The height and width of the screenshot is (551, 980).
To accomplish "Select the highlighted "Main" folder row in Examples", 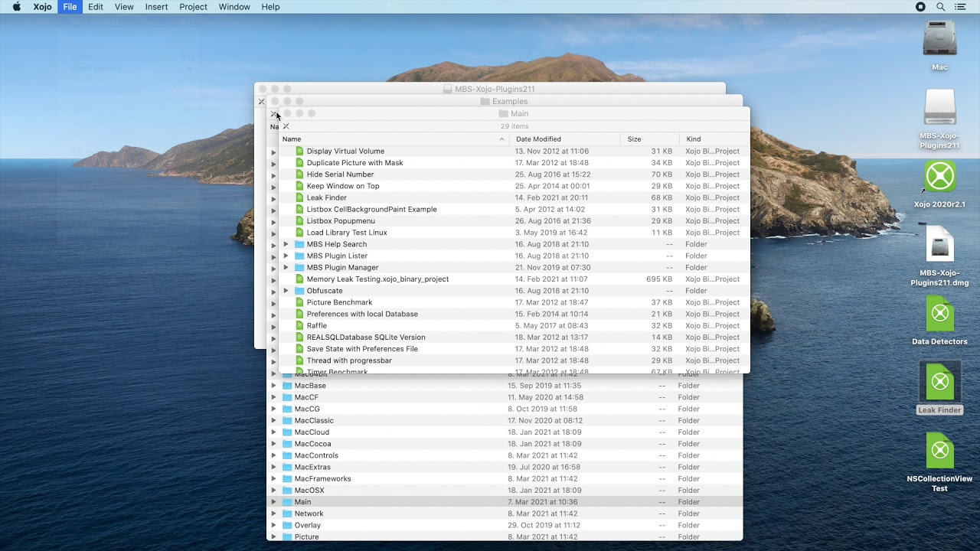I will pos(505,502).
